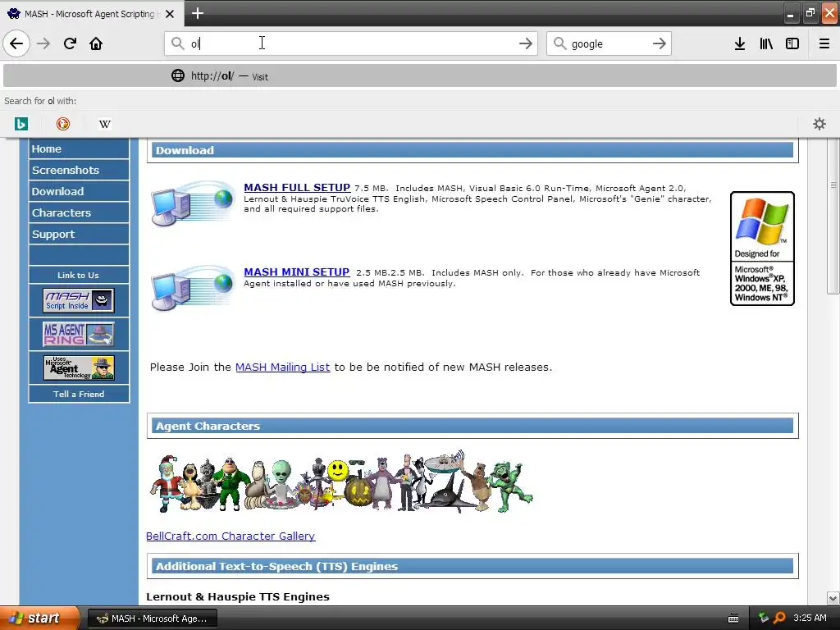Click the scroll down arrow of the page scrollbar
This screenshot has width=840, height=630.
(833, 598)
